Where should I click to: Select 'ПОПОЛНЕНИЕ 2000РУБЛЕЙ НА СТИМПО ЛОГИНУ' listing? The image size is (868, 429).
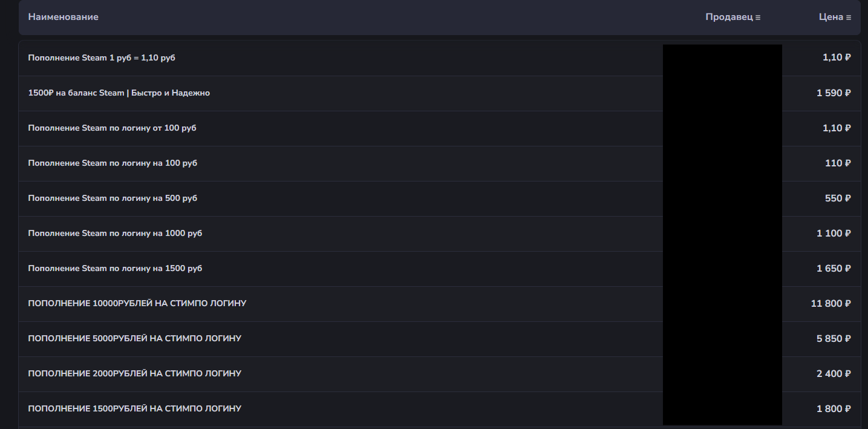point(135,374)
